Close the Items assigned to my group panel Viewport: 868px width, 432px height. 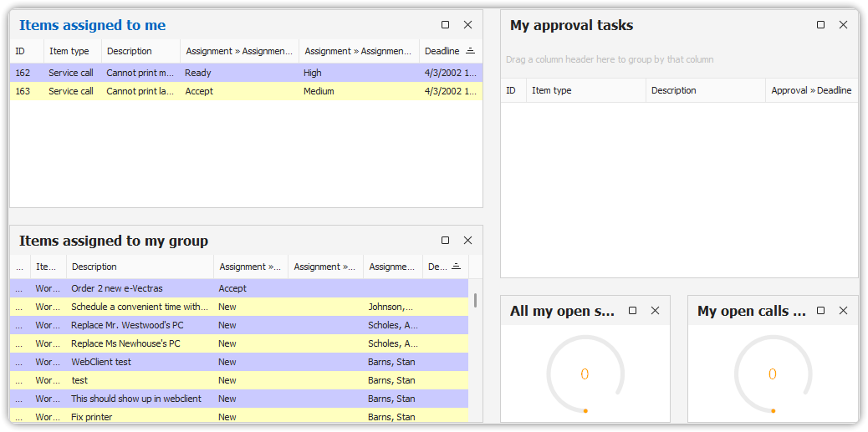coord(467,241)
